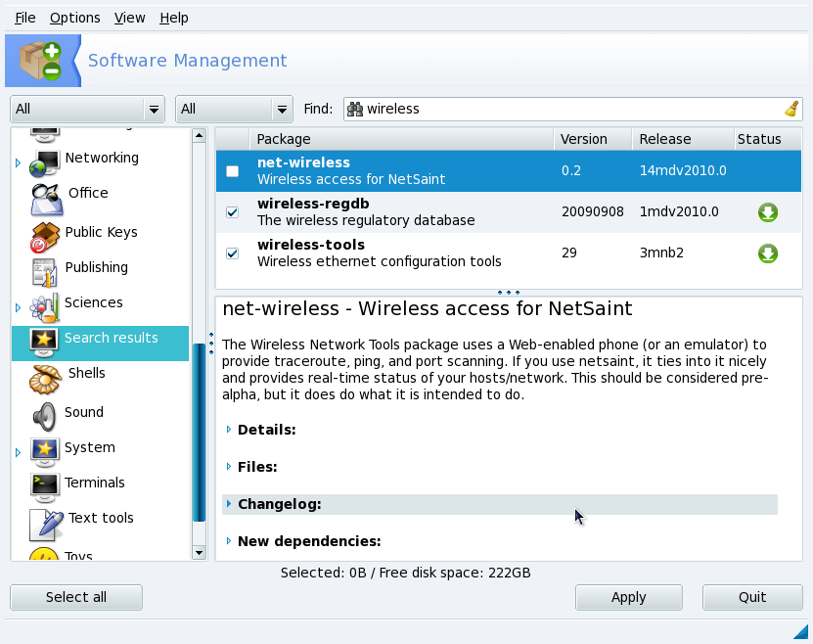Viewport: 813px width, 644px height.
Task: Sort by the Status column header
Action: point(768,139)
